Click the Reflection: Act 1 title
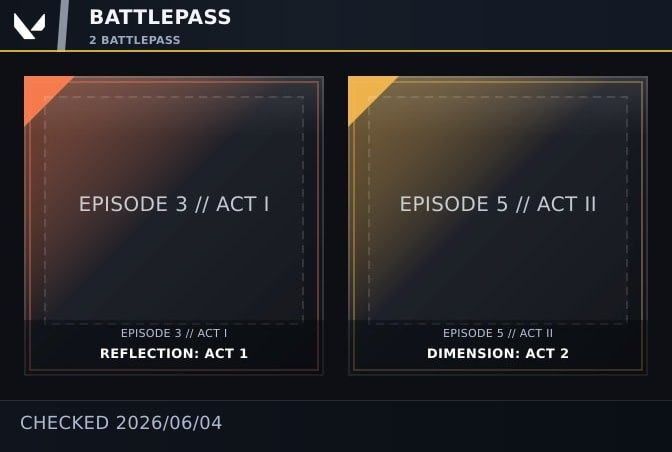This screenshot has height=452, width=672. point(174,353)
